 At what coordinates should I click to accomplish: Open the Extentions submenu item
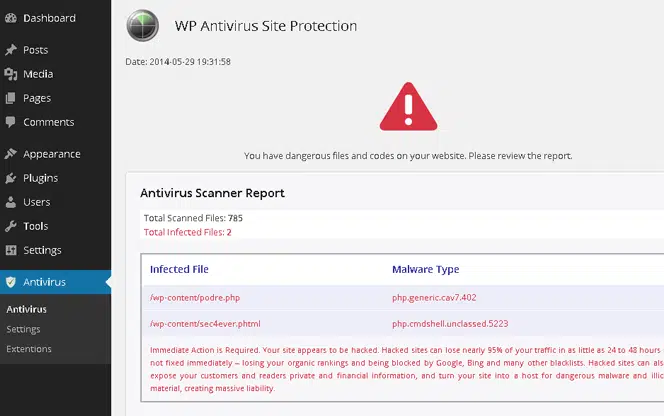[x=29, y=349]
